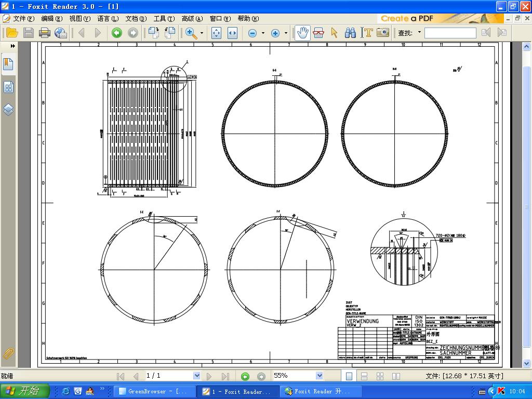This screenshot has height=399, width=532.
Task: Open the 语言 (Language) menu
Action: (108, 19)
